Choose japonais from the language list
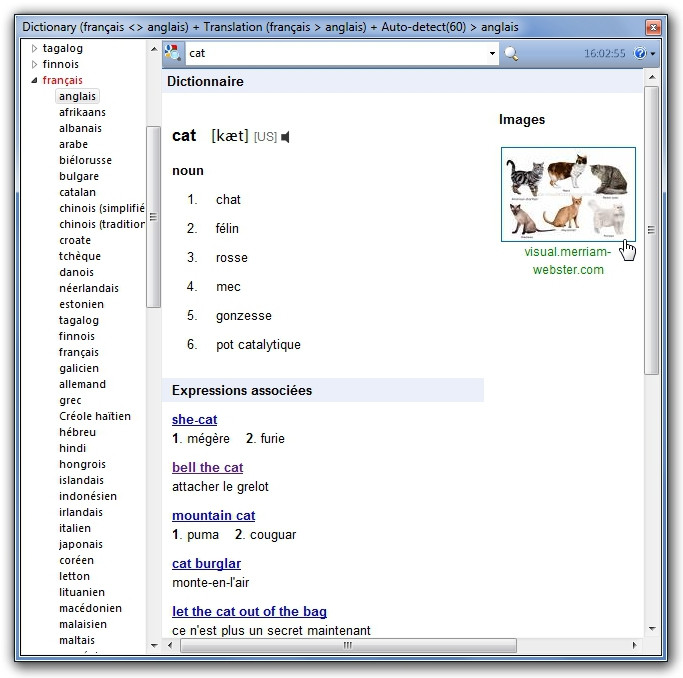Screen dimensions: 683x678 coord(80,544)
